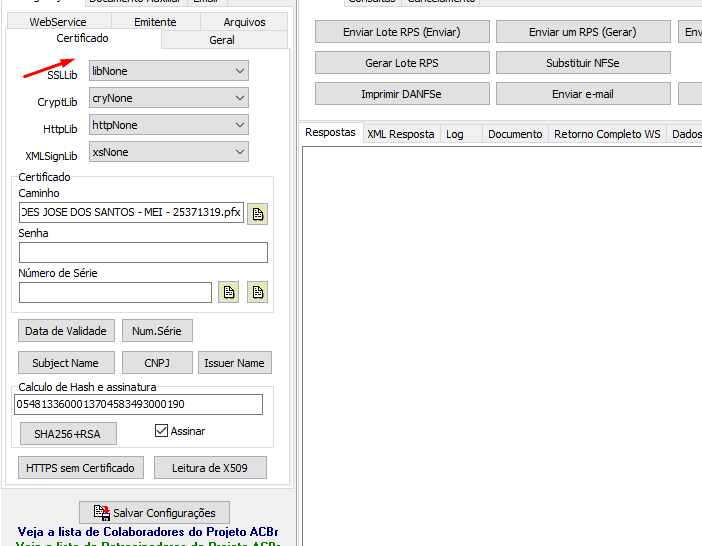Click the Enviar e-mail button
Viewport: 702px width, 546px height.
pyautogui.click(x=583, y=94)
